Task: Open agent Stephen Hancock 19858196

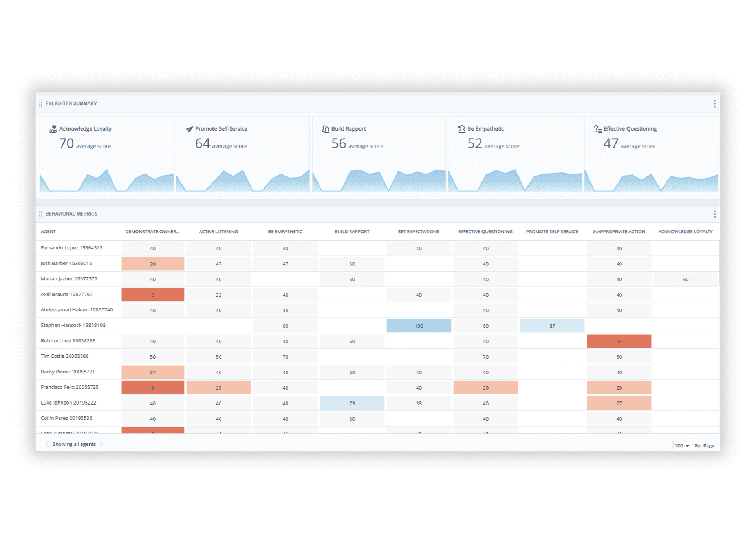Action: tap(73, 325)
